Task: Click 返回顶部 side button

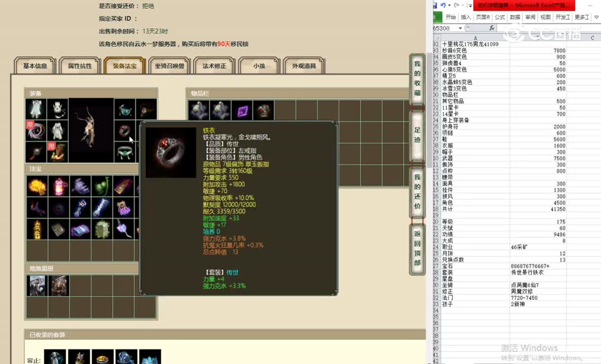Action: coord(417,248)
